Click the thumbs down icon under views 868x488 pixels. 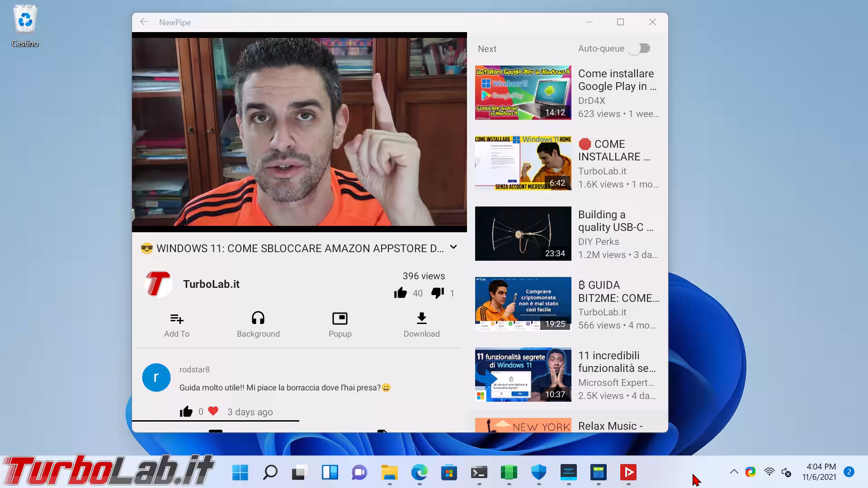(438, 293)
